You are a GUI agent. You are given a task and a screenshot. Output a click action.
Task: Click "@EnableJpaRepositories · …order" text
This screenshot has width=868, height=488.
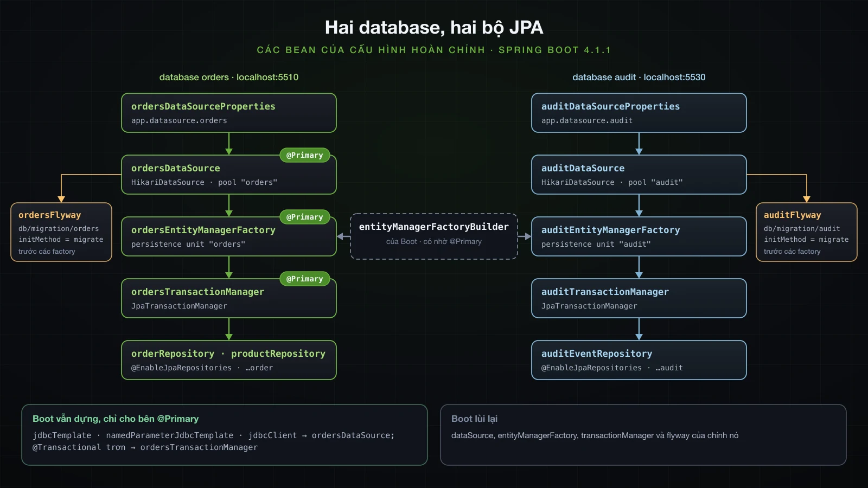coord(202,368)
